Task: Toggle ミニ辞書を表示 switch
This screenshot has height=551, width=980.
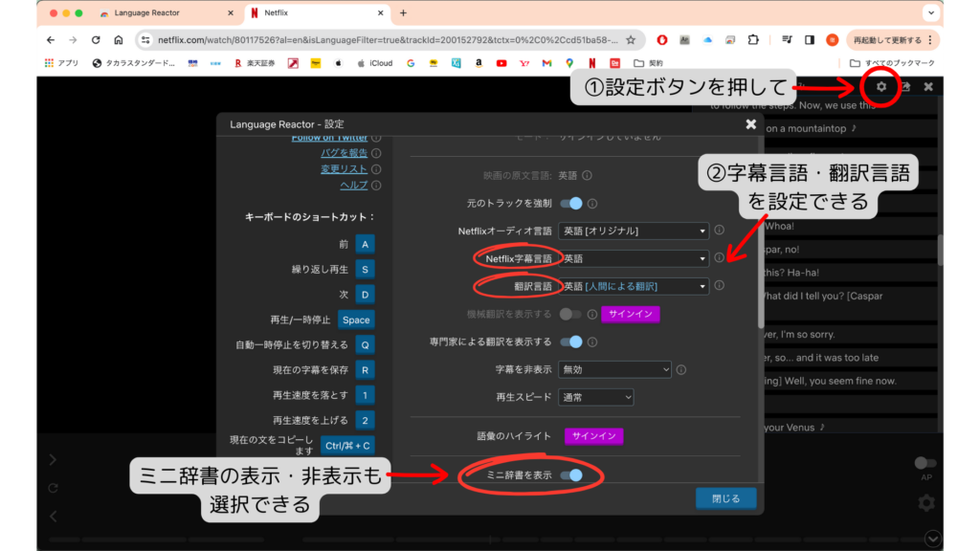Action: (571, 475)
